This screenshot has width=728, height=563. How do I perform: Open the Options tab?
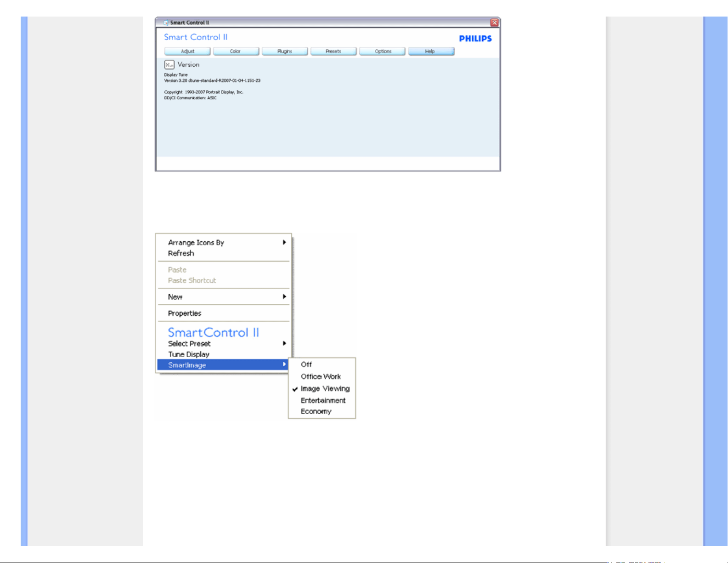point(382,51)
